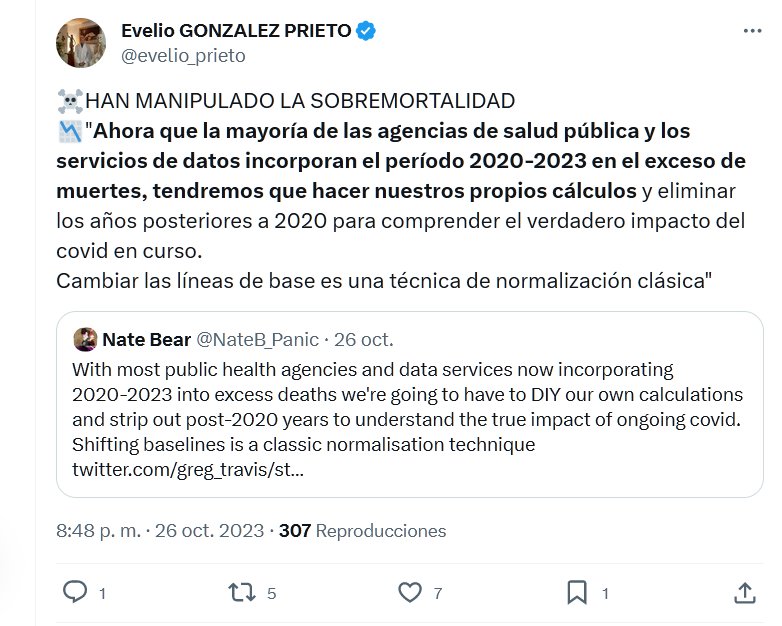
Task: Click the reply speech bubble icon
Action: click(76, 593)
